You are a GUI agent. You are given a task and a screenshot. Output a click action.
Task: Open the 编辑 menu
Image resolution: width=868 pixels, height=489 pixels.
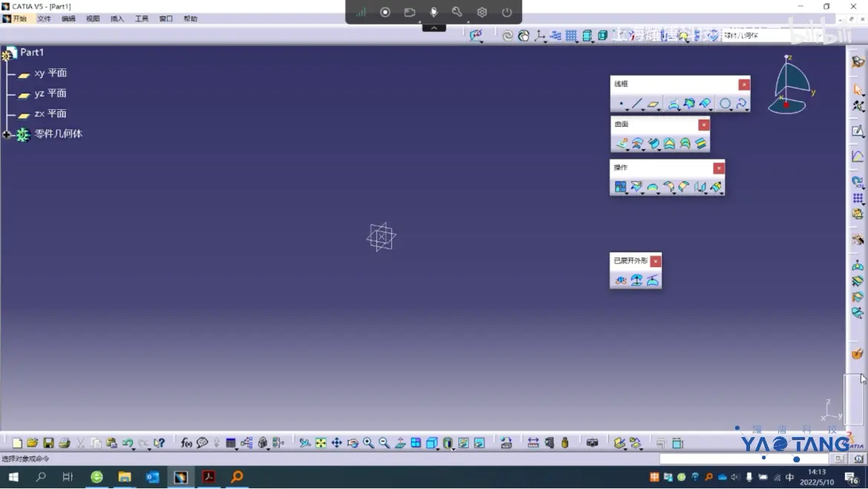(x=68, y=19)
